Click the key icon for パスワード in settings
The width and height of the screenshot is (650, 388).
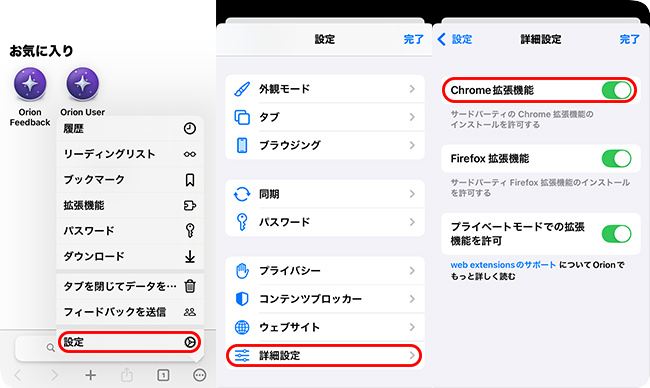[x=242, y=222]
